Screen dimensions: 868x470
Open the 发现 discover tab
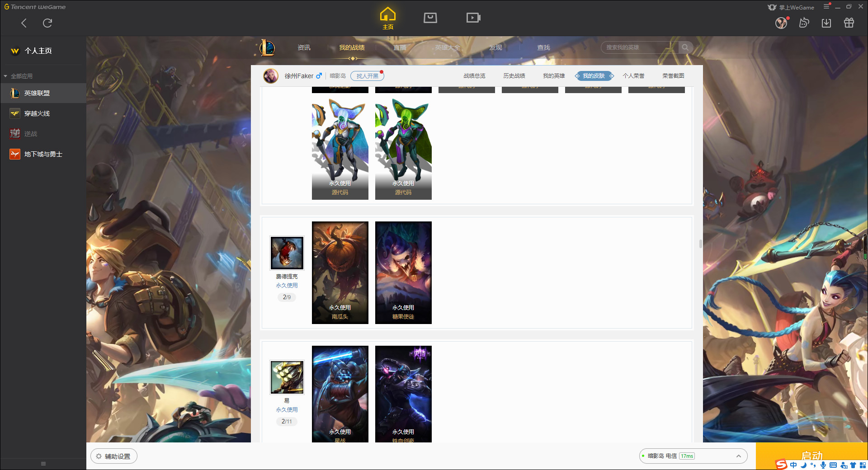(495, 47)
